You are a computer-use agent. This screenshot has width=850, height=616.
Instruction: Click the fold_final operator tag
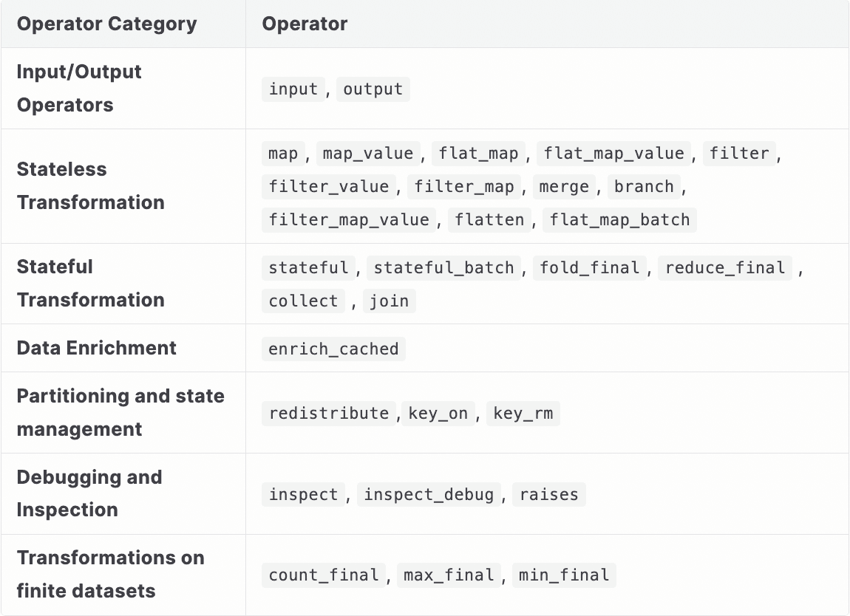tap(590, 267)
